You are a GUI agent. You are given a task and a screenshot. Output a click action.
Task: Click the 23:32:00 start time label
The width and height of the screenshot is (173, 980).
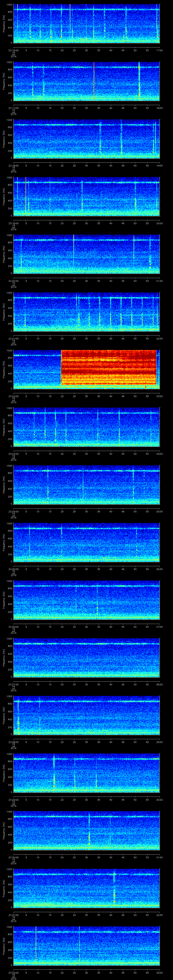click(13, 972)
